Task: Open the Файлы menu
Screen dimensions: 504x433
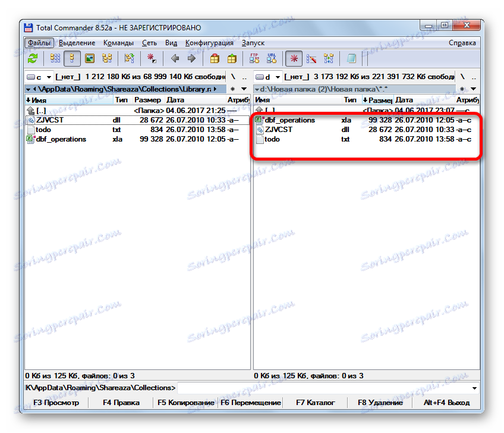Action: pos(39,43)
